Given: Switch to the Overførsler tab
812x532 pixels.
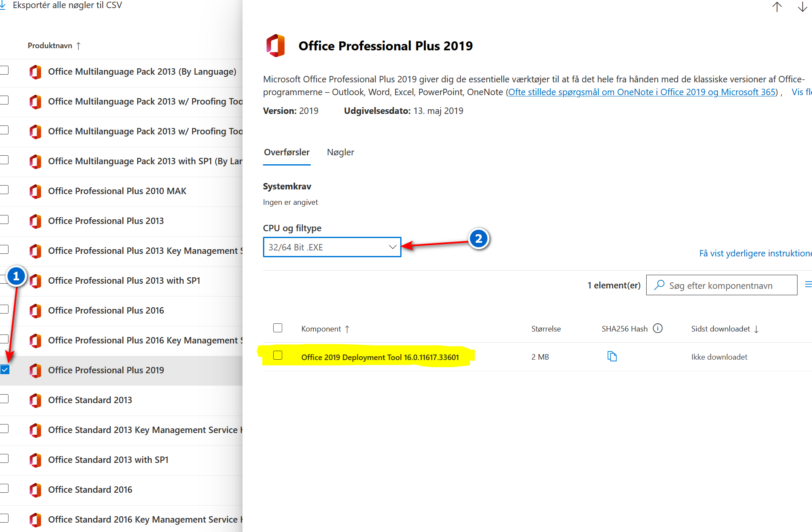Looking at the screenshot, I should point(287,152).
